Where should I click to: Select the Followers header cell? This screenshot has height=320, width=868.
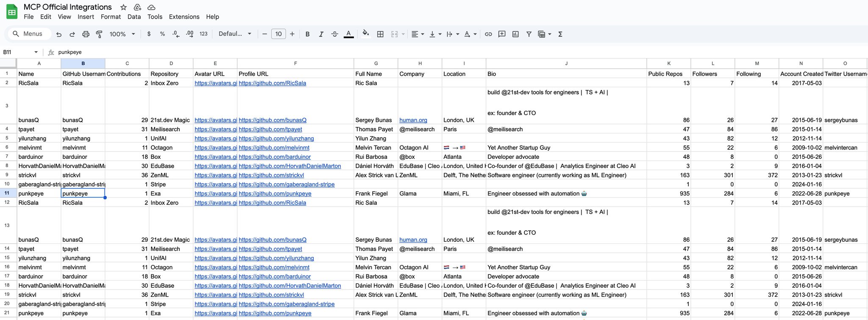(x=713, y=74)
